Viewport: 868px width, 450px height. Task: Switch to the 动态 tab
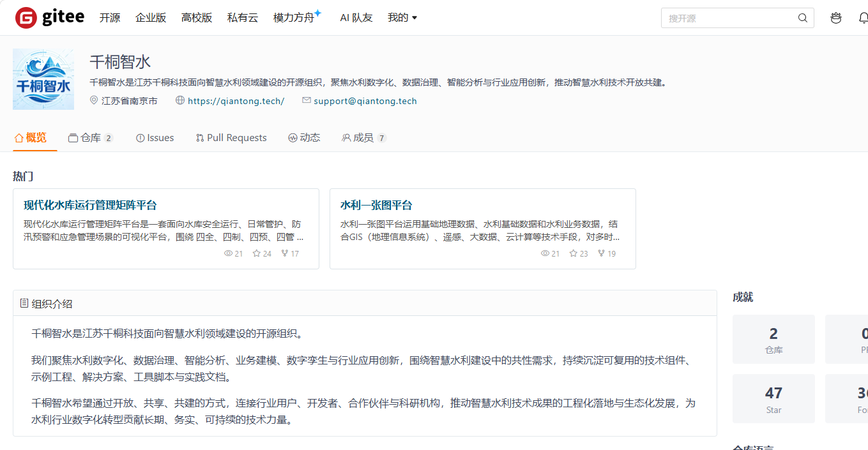(304, 138)
